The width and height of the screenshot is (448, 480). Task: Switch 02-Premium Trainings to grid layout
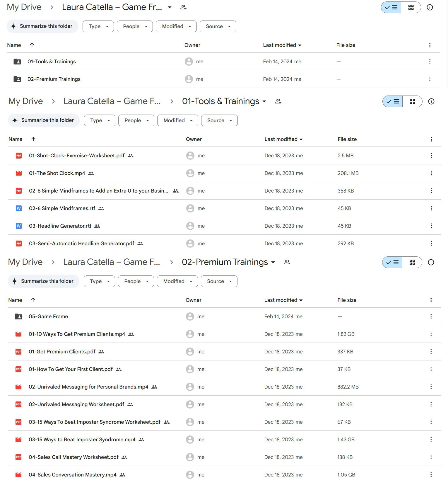412,262
